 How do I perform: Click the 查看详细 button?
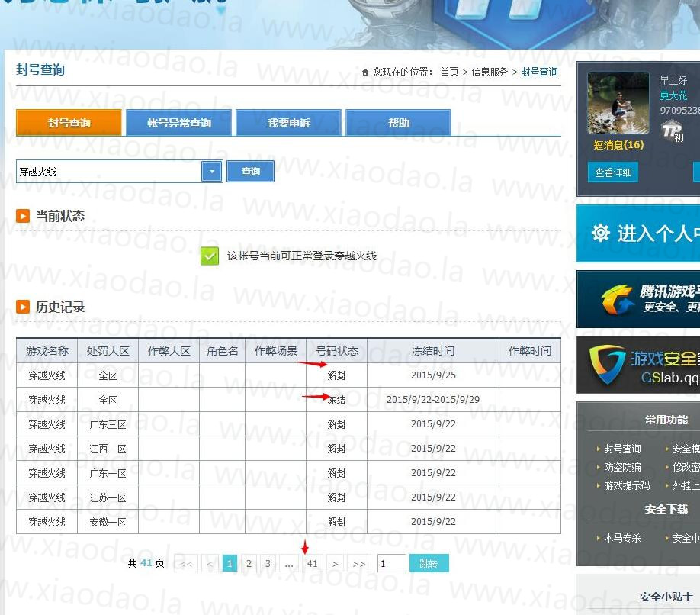tap(613, 172)
